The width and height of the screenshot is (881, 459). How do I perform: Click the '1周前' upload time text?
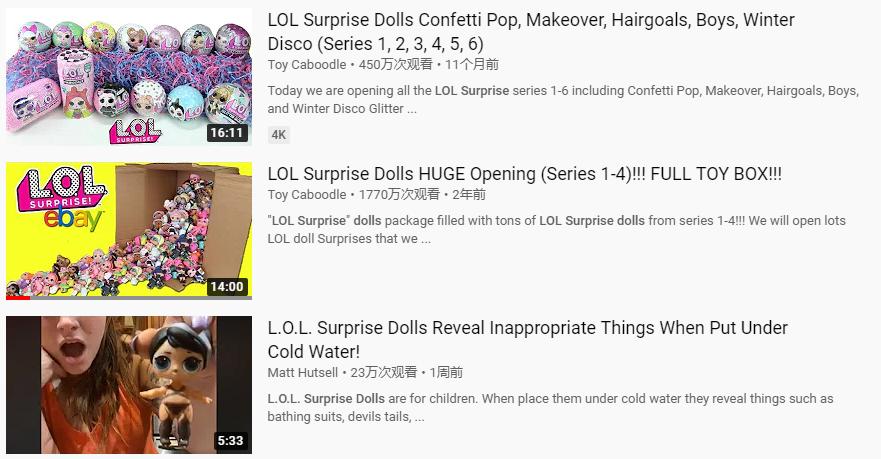[x=446, y=372]
